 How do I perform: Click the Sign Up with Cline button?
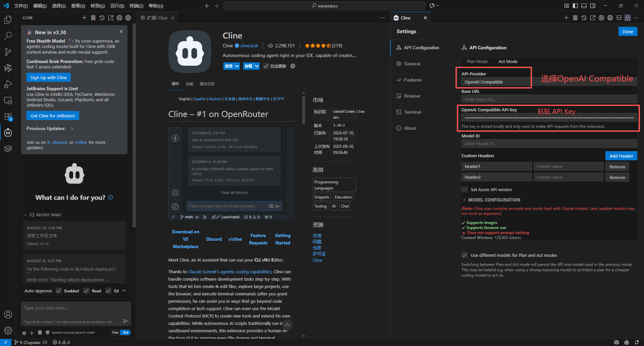49,77
